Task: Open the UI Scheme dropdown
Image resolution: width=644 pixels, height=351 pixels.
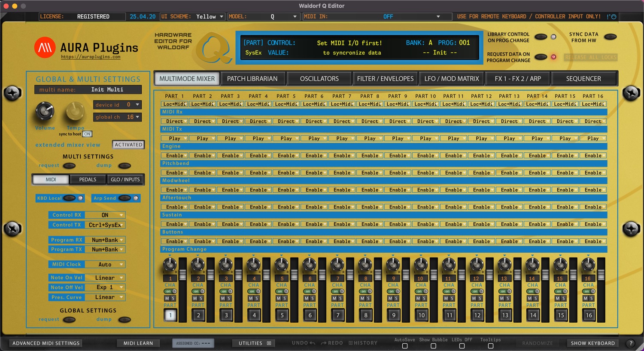Action: coord(209,17)
